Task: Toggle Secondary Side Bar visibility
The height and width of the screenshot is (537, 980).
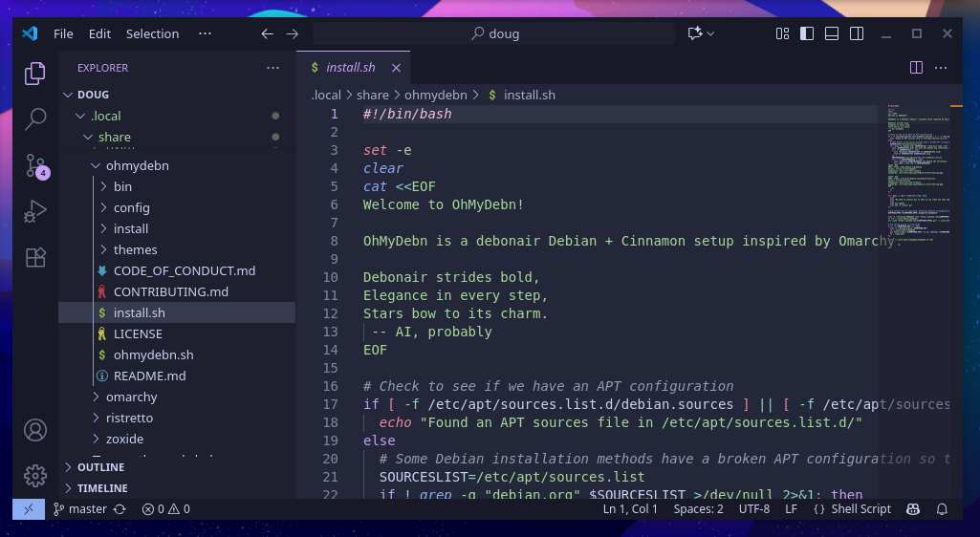Action: [x=857, y=33]
